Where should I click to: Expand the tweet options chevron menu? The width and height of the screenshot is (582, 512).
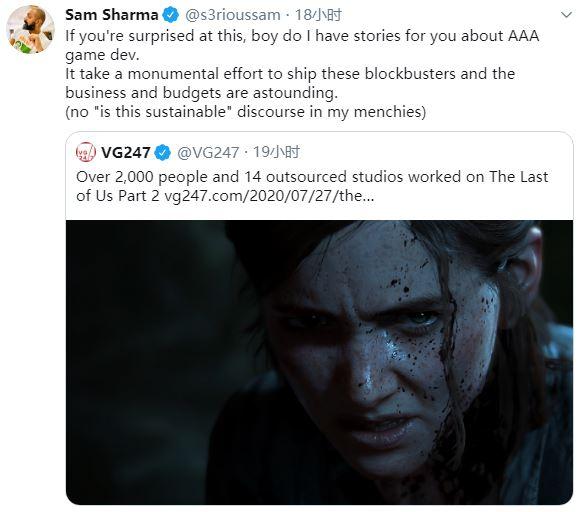566,15
